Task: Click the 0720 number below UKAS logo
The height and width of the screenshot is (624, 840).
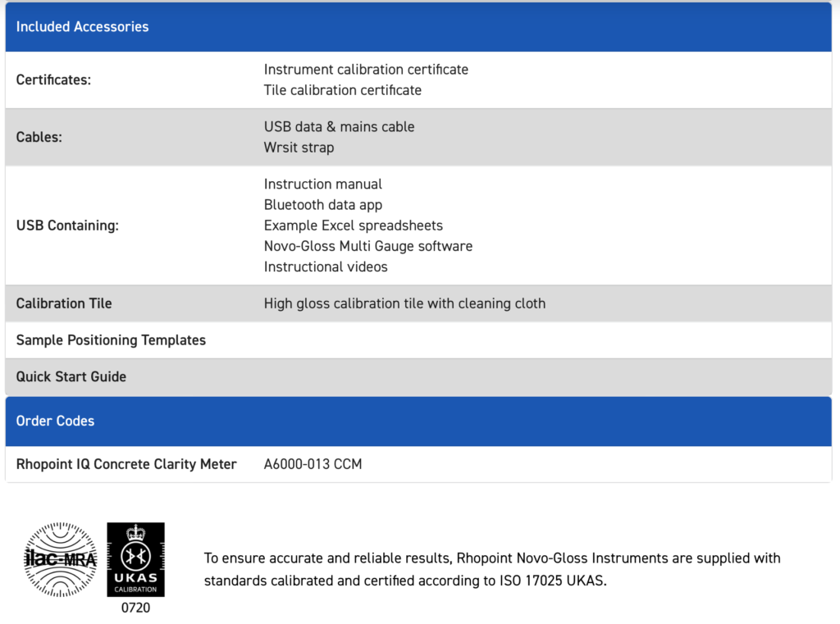Action: [135, 608]
